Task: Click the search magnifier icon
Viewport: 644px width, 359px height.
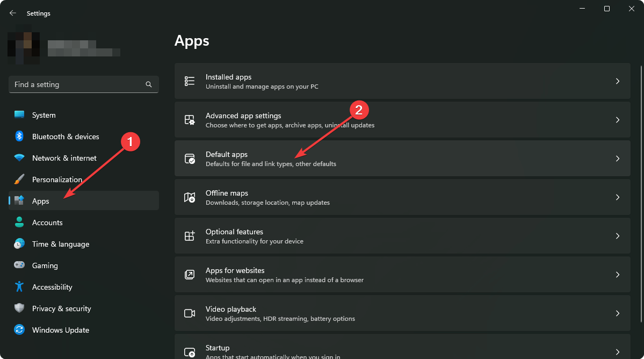Action: pos(149,84)
